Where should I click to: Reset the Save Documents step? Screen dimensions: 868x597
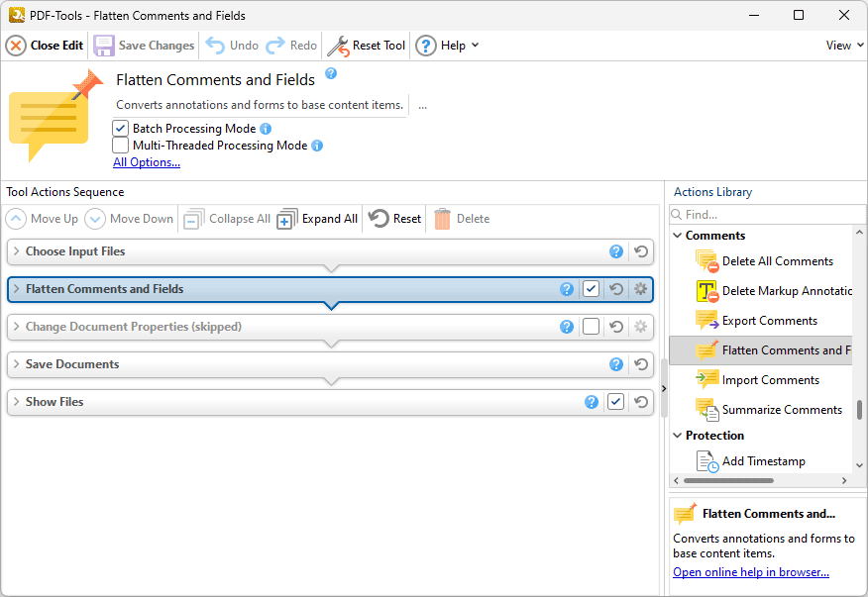641,364
